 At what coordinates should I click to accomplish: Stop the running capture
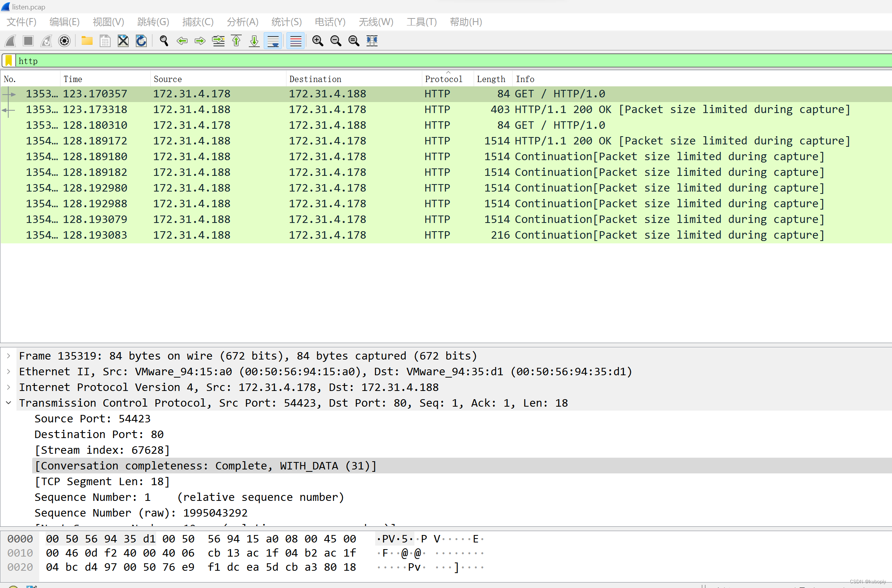tap(28, 41)
